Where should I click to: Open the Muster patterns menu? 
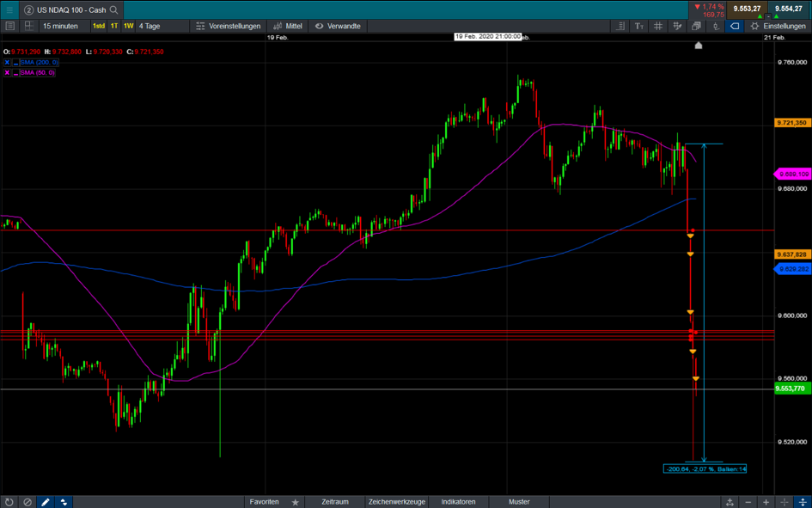[519, 502]
